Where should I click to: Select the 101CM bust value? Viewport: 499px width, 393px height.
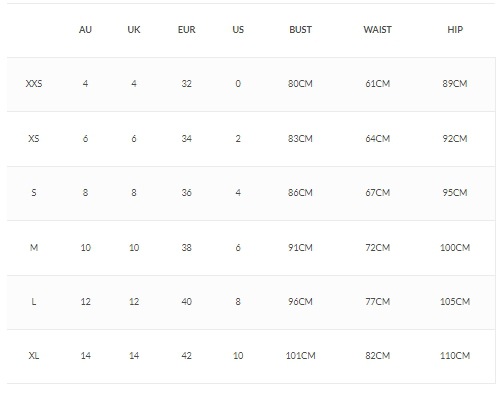300,356
